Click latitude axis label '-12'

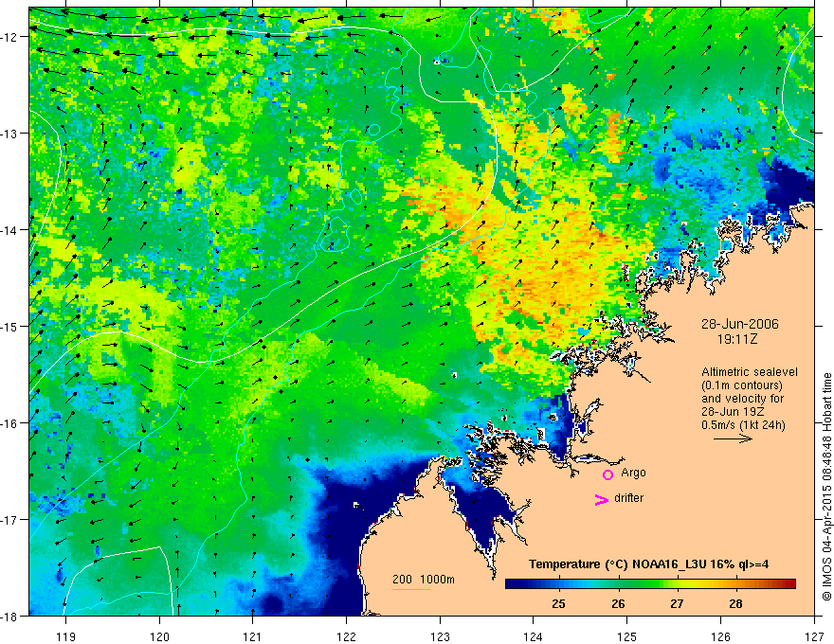9,37
